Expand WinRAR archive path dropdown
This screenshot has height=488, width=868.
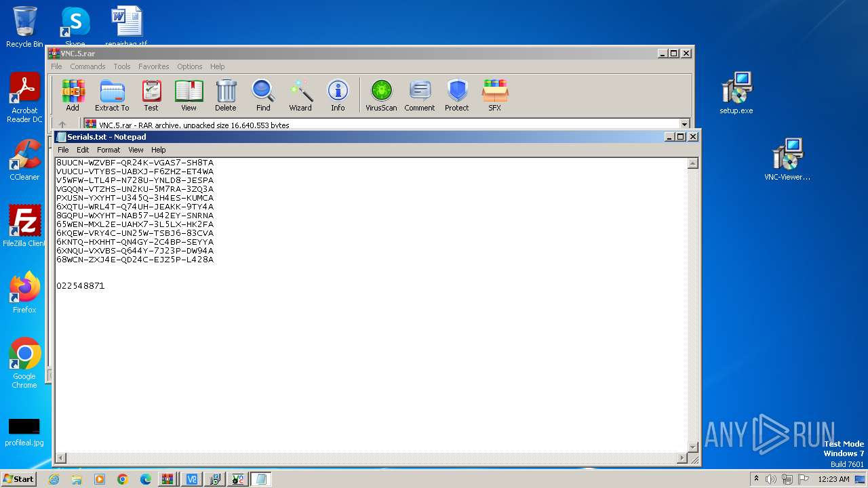coord(684,125)
